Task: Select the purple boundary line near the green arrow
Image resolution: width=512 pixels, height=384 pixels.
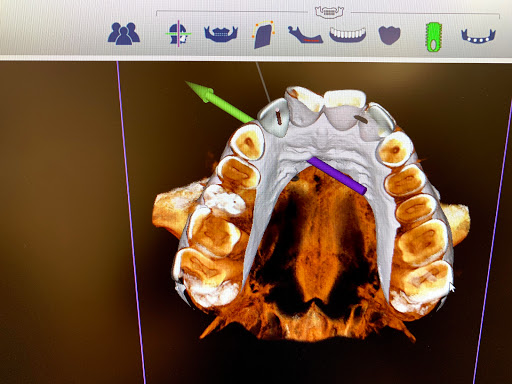Action: 131,222
